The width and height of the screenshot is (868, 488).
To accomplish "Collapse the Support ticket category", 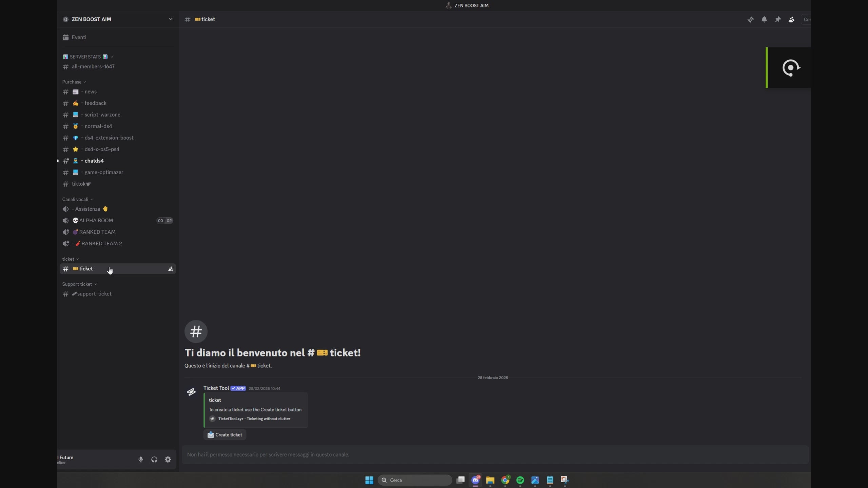I will coord(79,284).
